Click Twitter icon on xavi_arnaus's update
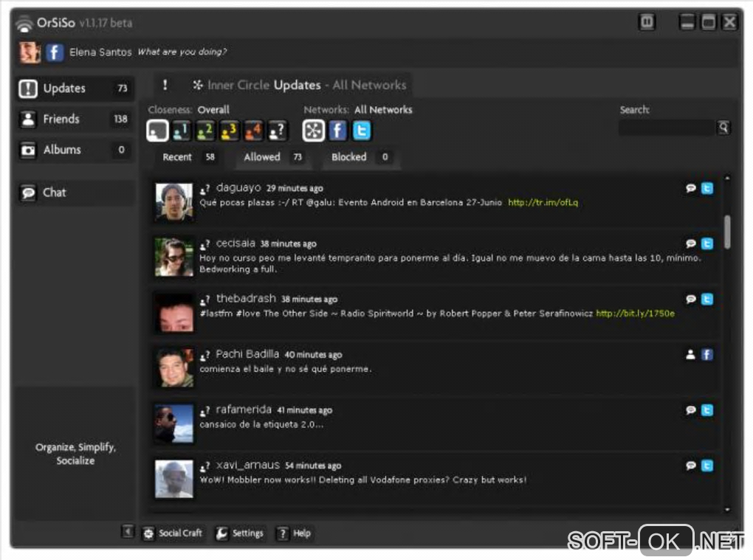The height and width of the screenshot is (560, 753). (707, 466)
